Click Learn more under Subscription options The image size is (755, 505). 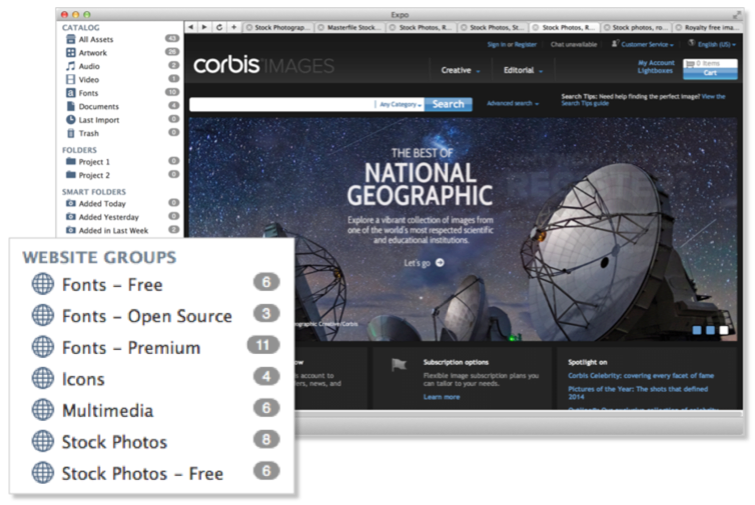click(442, 397)
